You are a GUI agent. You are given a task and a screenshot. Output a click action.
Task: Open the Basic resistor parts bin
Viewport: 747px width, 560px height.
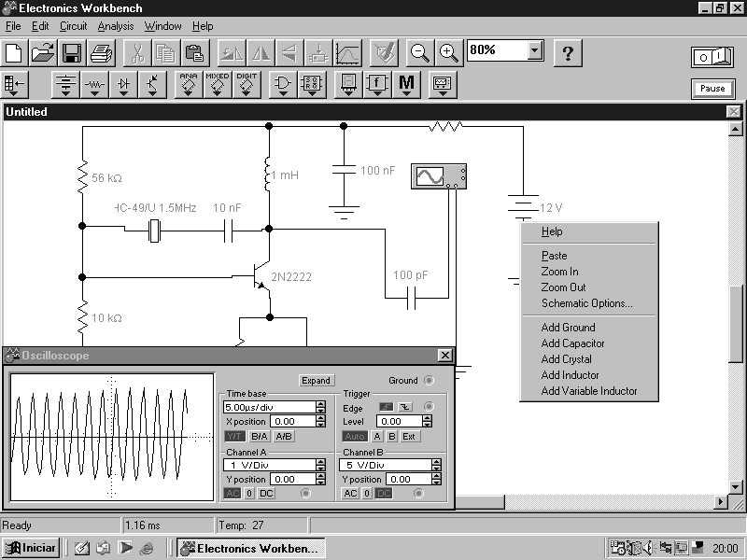pyautogui.click(x=94, y=85)
